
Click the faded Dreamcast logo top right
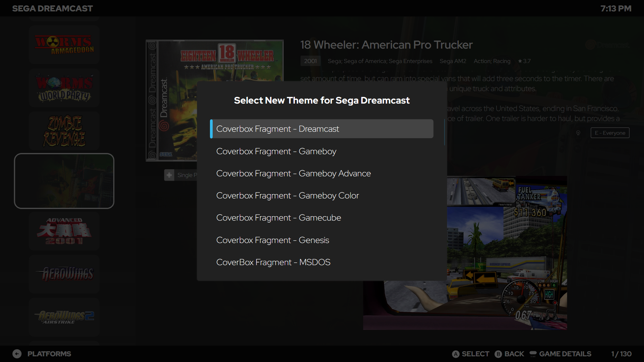click(607, 45)
